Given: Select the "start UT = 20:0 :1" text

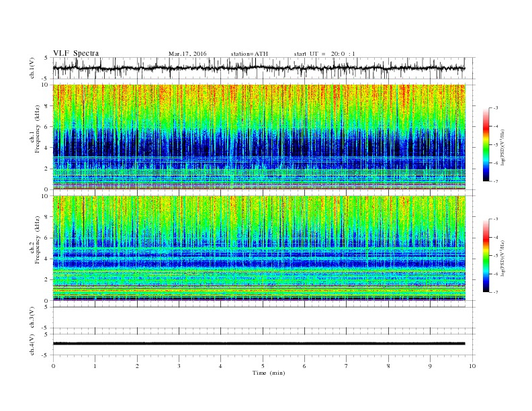Looking at the screenshot, I should [x=324, y=54].
